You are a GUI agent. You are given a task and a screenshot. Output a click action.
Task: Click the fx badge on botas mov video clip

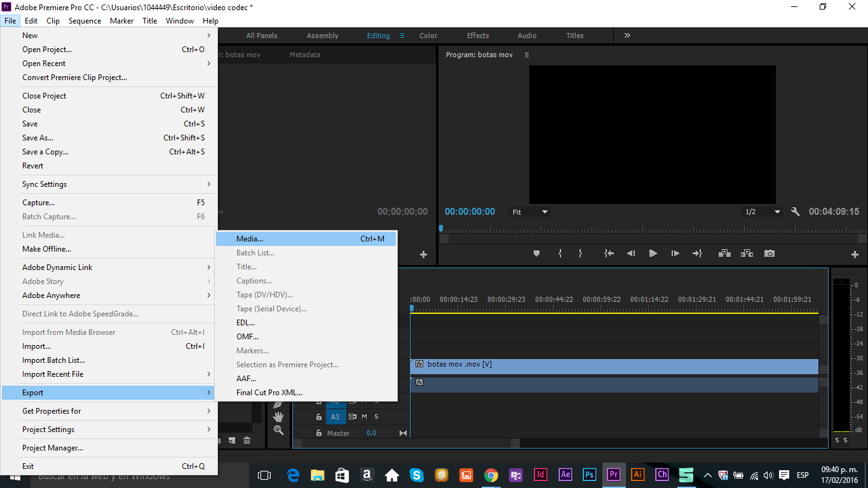pos(419,364)
